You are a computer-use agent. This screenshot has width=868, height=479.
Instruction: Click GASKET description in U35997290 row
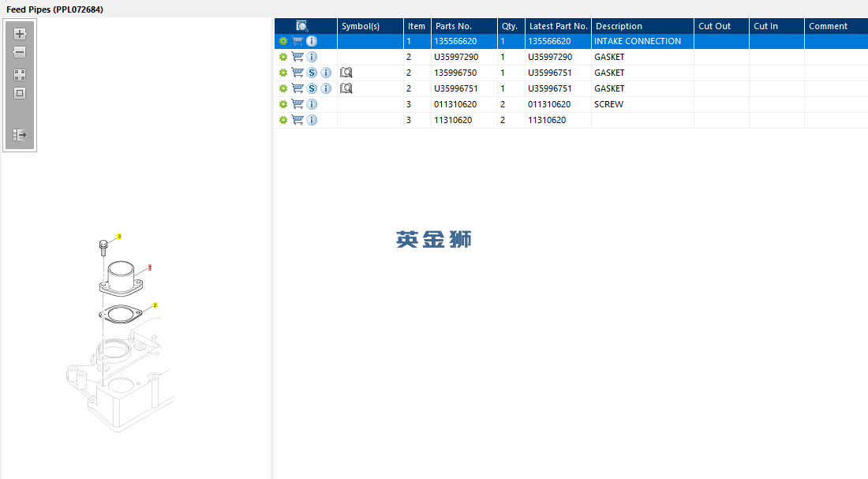pos(642,57)
